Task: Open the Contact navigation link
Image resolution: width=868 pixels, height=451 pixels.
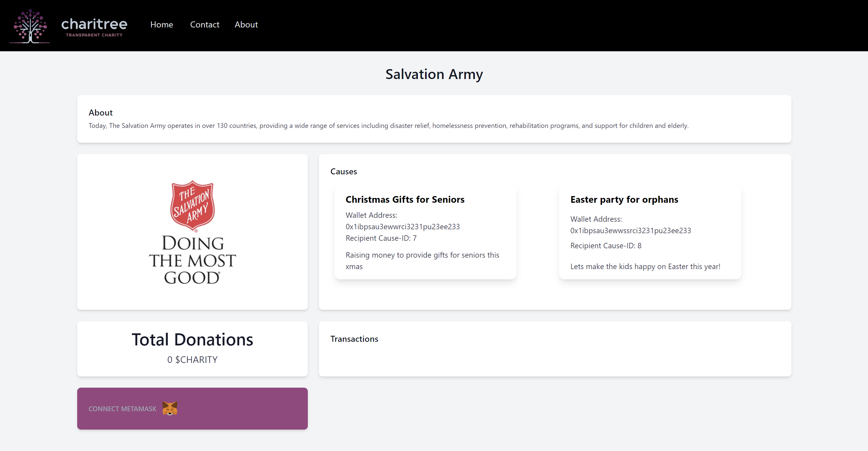Action: click(x=204, y=25)
